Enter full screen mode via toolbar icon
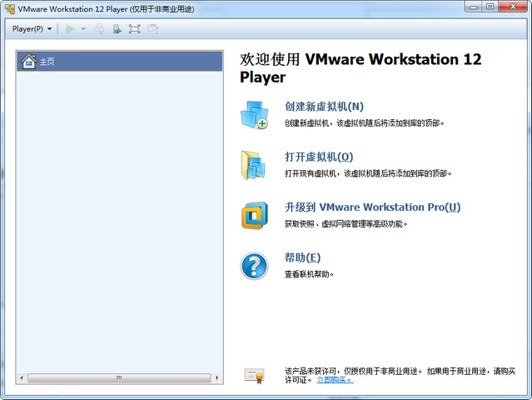The width and height of the screenshot is (532, 400). 134,29
